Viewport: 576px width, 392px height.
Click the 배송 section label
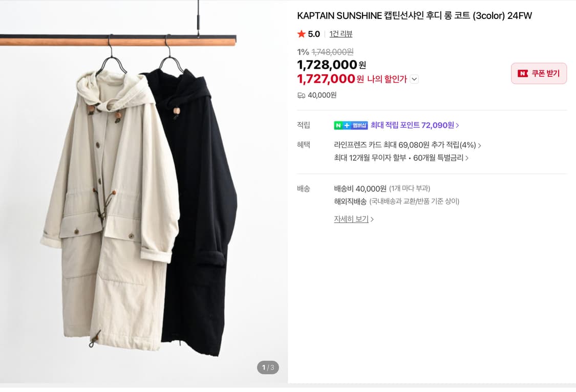point(304,189)
